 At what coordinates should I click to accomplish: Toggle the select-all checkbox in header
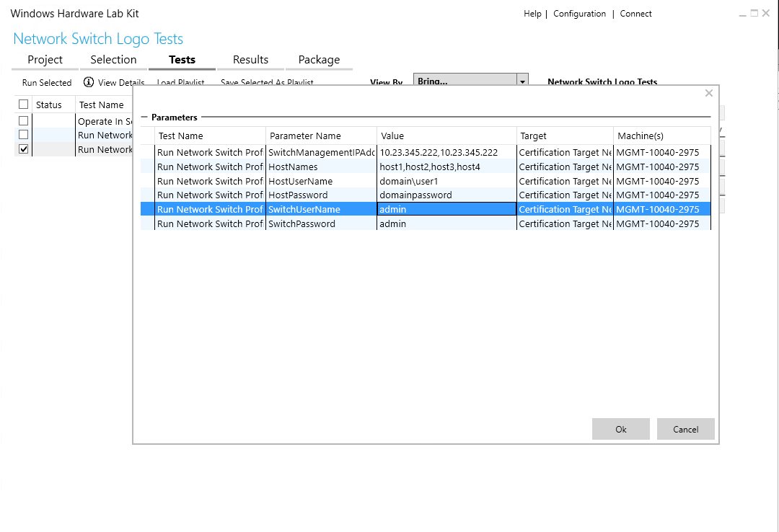(x=23, y=105)
